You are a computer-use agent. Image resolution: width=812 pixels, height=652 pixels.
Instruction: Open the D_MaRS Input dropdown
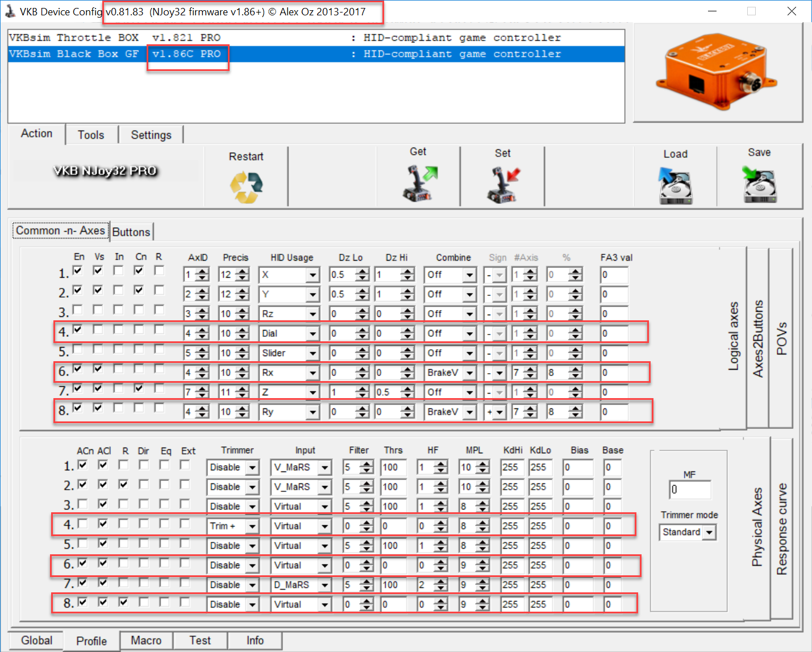point(324,586)
